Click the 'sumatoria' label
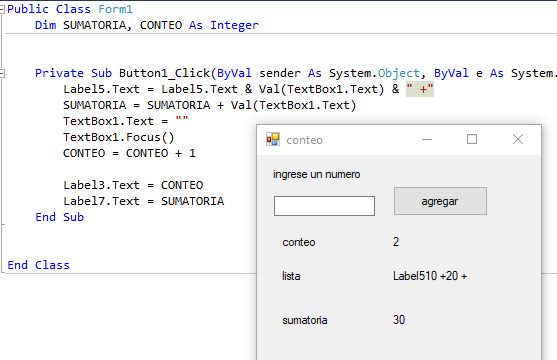 coord(305,320)
